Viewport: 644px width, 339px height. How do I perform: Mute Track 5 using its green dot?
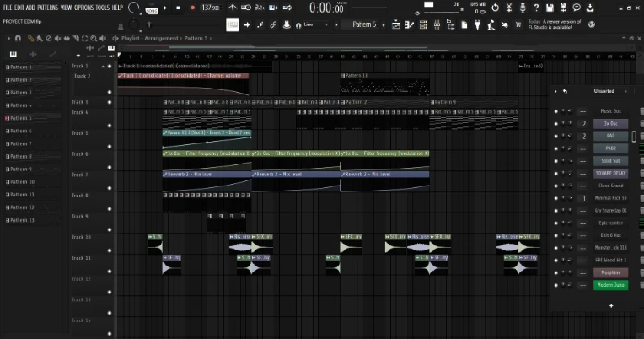(x=110, y=148)
